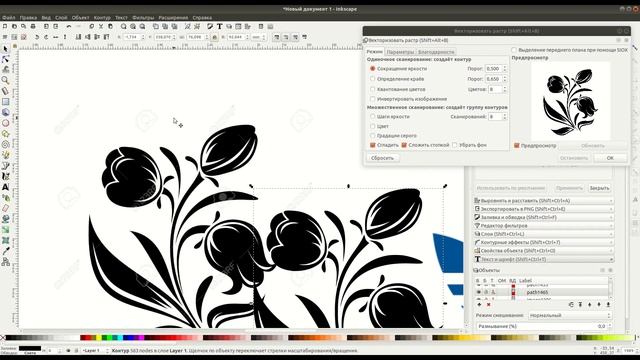The width and height of the screenshot is (640, 360).
Task: Select the Calligraphy tool
Action: (x=5, y=176)
